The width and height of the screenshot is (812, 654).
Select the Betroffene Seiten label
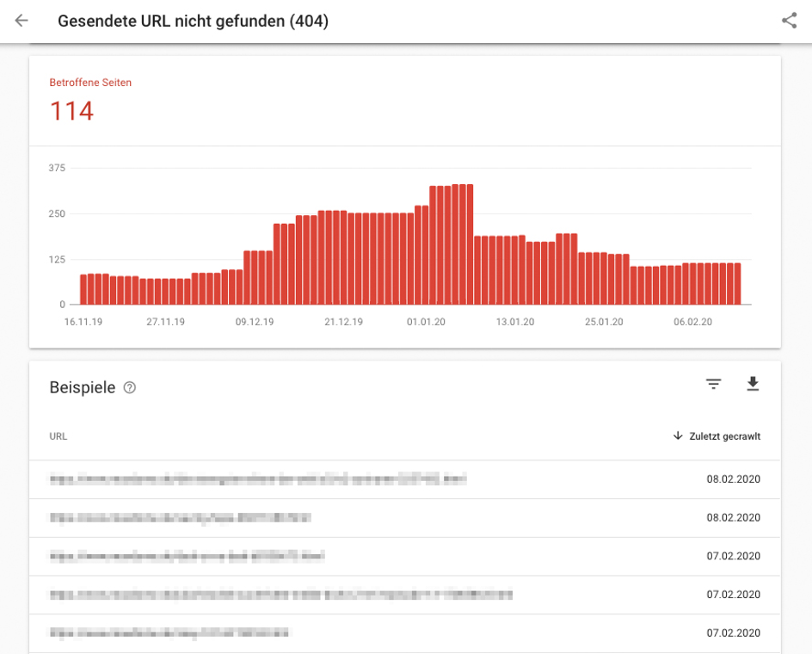(x=90, y=83)
